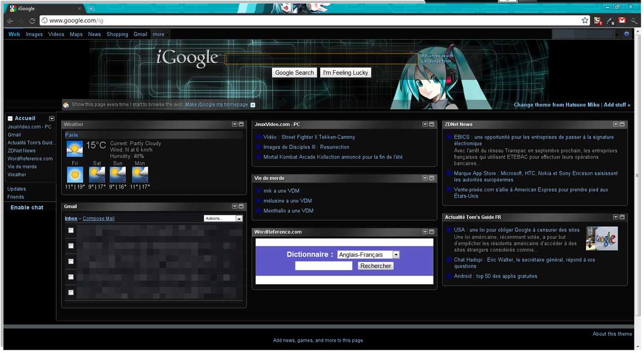Screen dimensions: 644x353
Task: Click the WordReference search input field
Action: tap(323, 265)
